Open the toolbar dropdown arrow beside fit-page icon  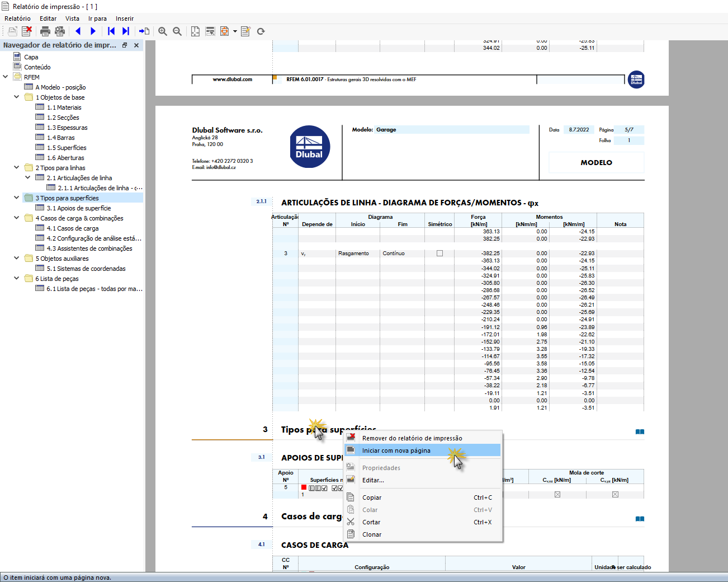pyautogui.click(x=235, y=31)
